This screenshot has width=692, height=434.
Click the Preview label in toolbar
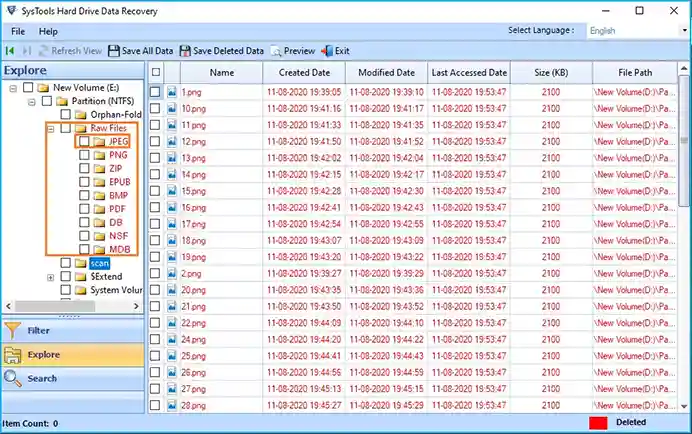[x=299, y=51]
